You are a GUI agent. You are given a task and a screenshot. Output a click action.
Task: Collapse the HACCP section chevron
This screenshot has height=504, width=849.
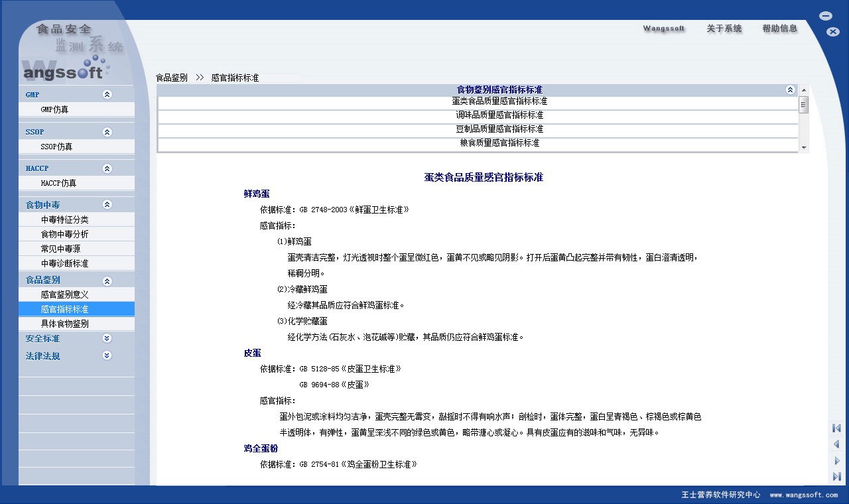107,168
